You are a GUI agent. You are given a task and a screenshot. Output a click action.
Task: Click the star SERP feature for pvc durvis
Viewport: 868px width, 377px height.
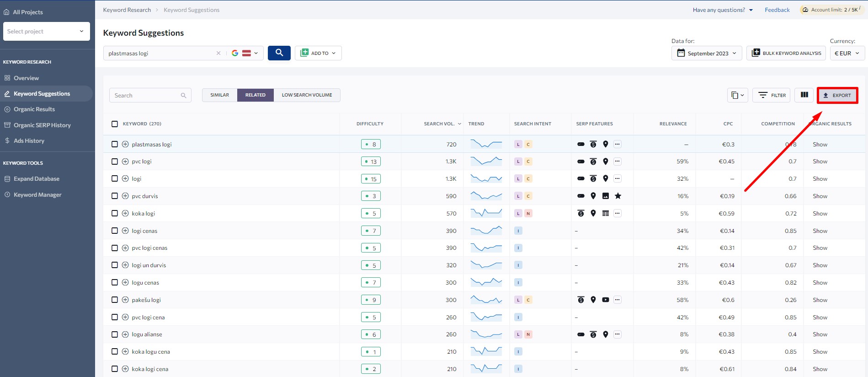[x=618, y=196]
